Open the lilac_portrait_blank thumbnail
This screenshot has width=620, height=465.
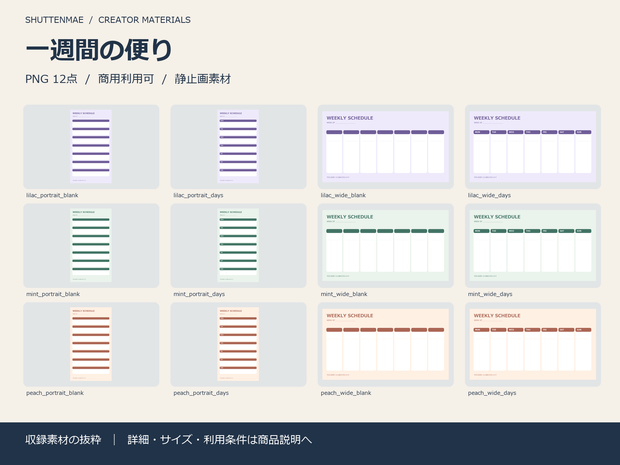pos(91,147)
